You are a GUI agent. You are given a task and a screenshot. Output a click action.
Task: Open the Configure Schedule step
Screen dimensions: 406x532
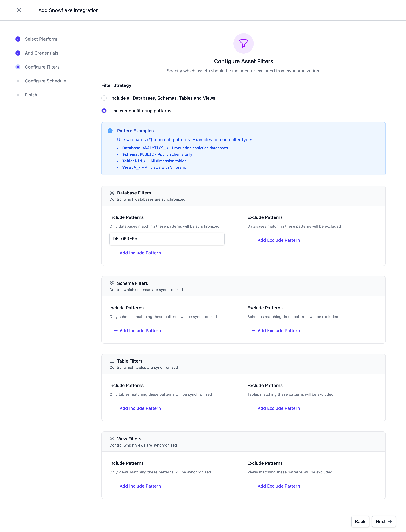click(x=45, y=81)
